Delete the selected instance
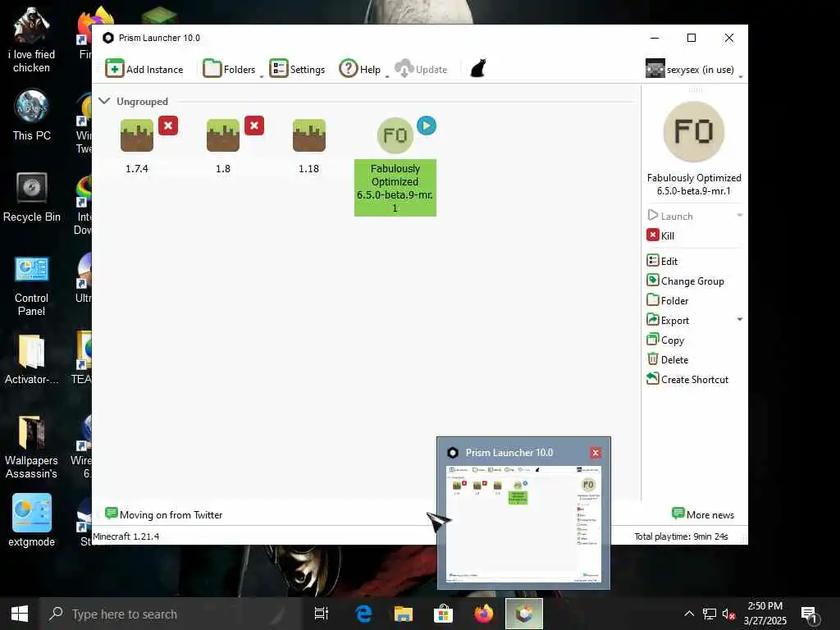 click(668, 359)
